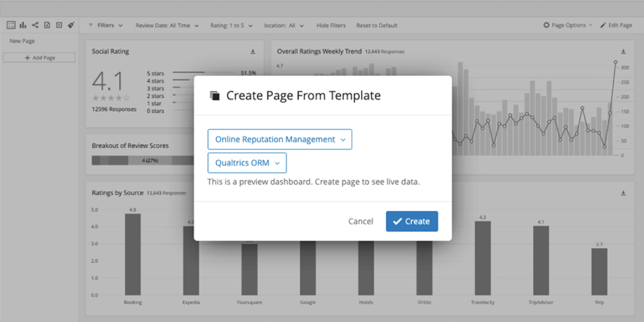Click the Reset to Default link
Viewport: 644px width, 322px height.
[x=377, y=25]
